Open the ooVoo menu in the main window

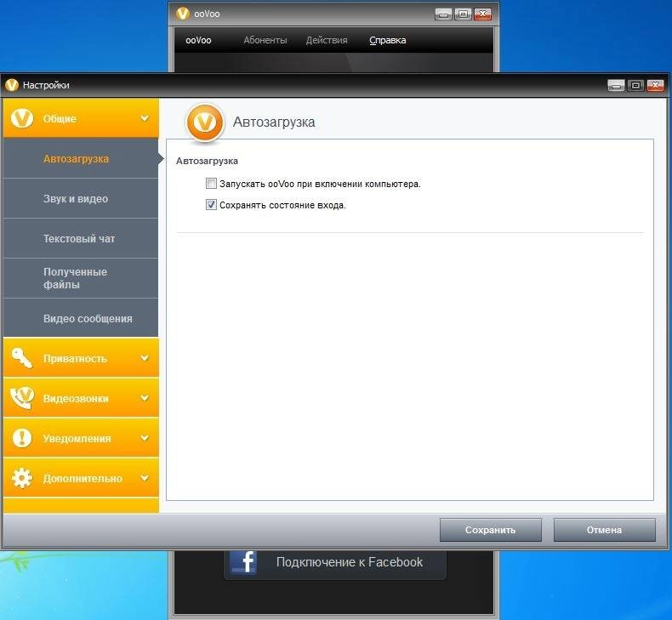tap(198, 40)
